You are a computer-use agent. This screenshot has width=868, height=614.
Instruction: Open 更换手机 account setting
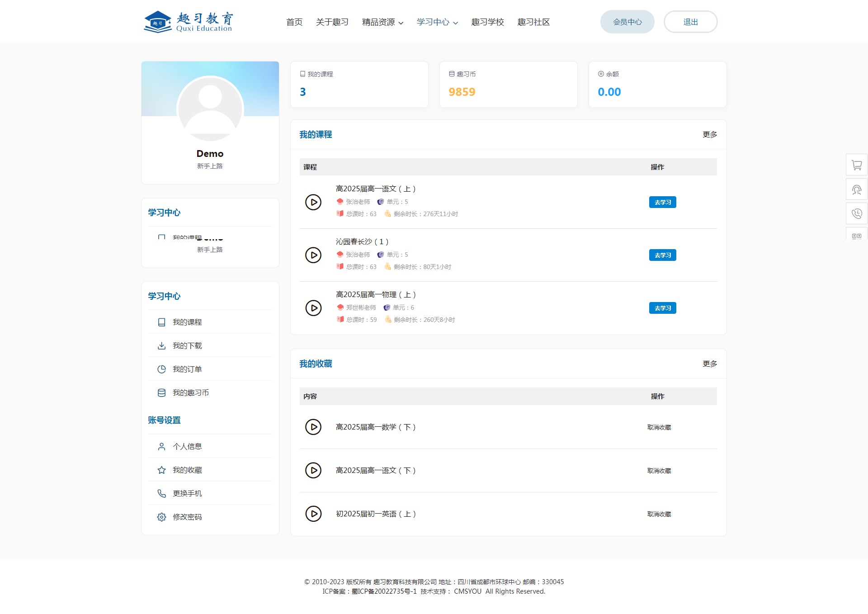coord(210,493)
